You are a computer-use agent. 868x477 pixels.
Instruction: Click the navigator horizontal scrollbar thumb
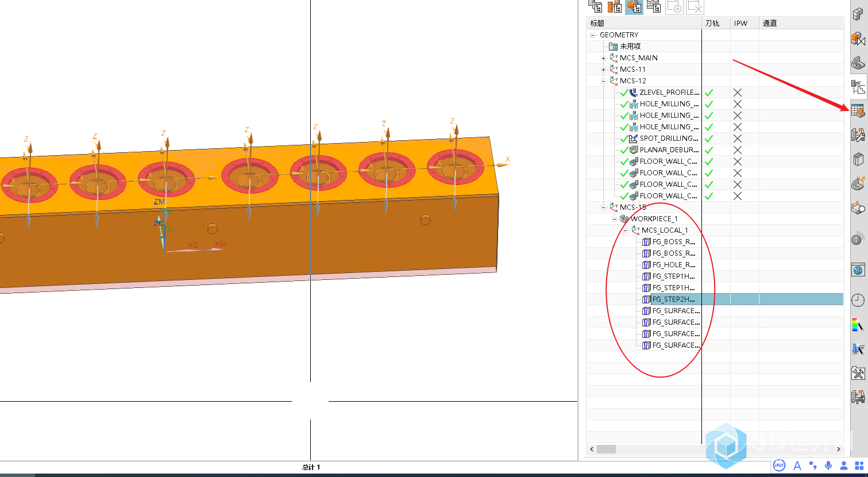coord(606,449)
